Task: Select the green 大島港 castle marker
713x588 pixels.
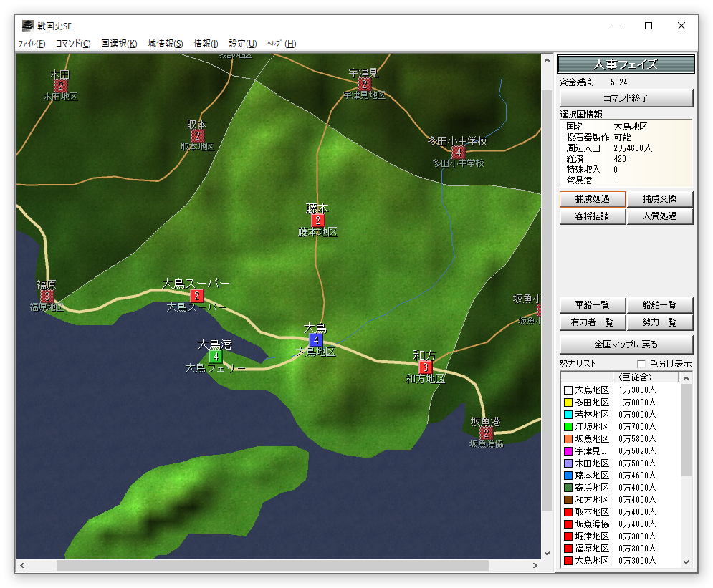Action: pos(215,356)
